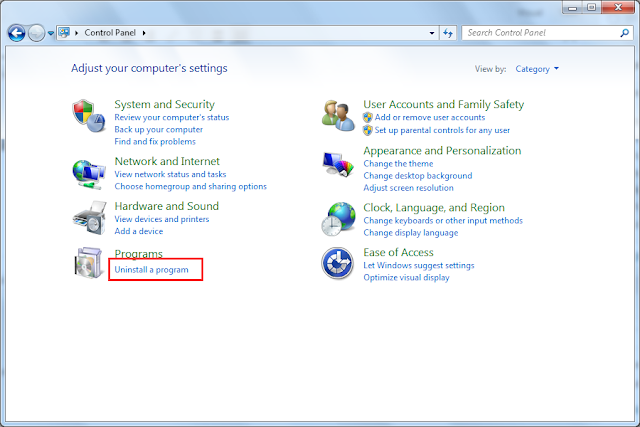This screenshot has width=640, height=427.
Task: Click View network status and tasks
Action: pyautogui.click(x=170, y=174)
